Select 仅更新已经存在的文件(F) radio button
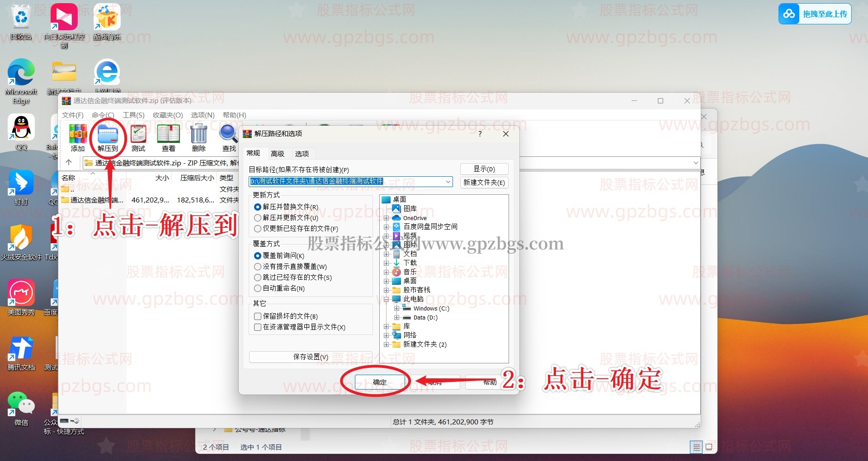The image size is (868, 461). (x=258, y=229)
